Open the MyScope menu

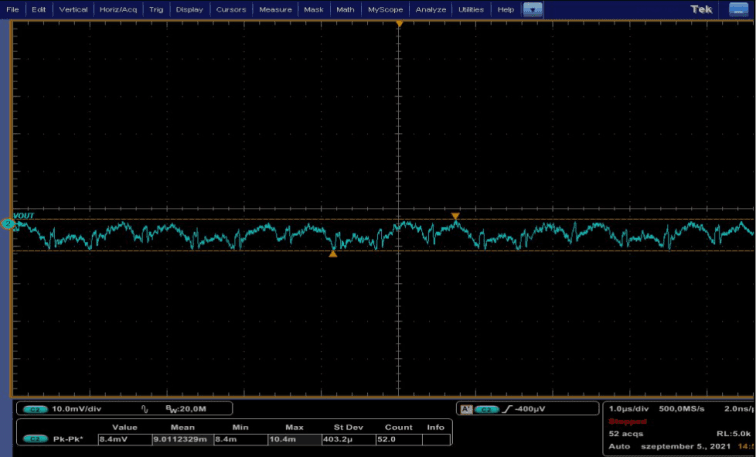pyautogui.click(x=385, y=9)
